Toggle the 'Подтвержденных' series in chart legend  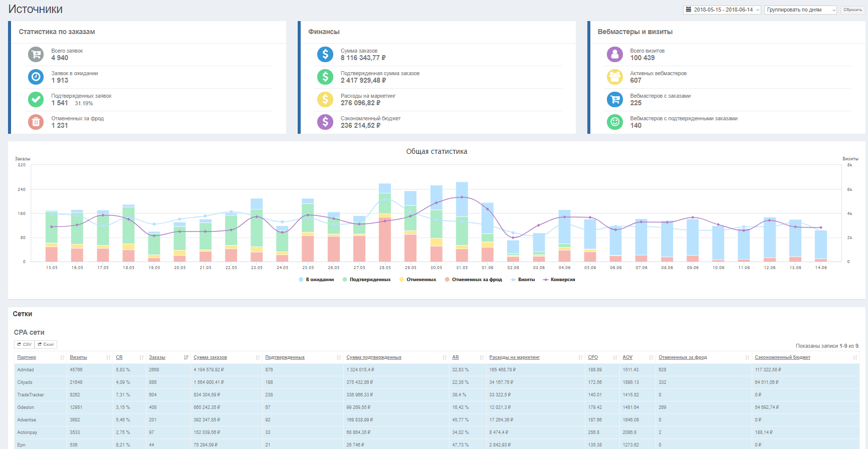[370, 280]
